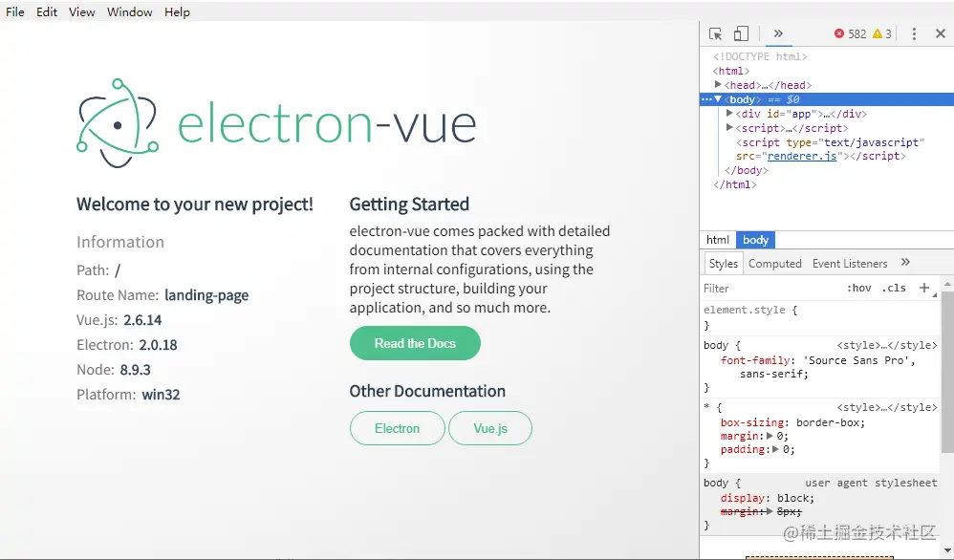
Task: Click the element.style rule selector
Action: pos(744,310)
